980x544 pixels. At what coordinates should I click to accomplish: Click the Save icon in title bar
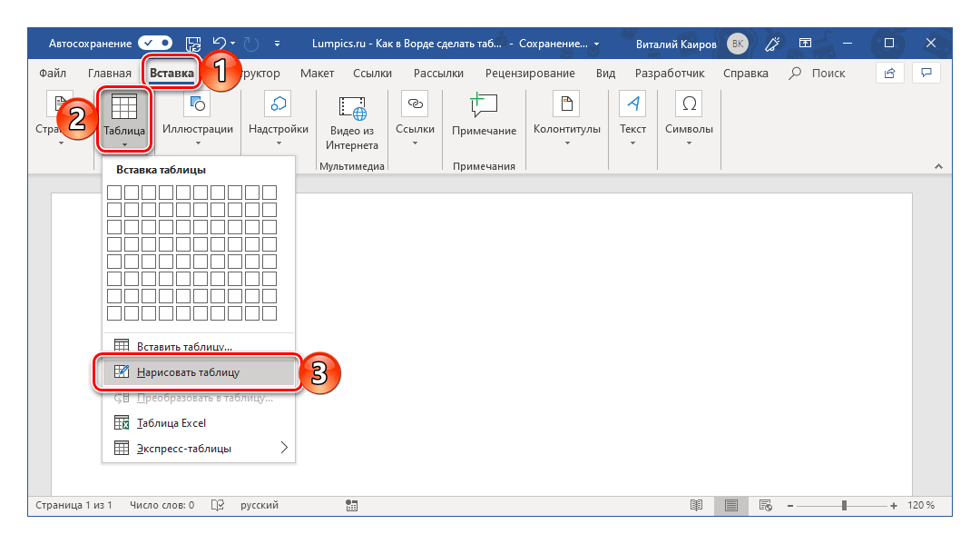click(193, 43)
